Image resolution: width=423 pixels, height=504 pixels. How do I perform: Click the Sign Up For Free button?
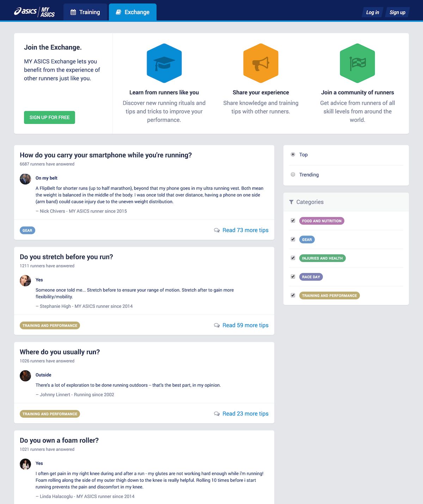[x=49, y=117]
